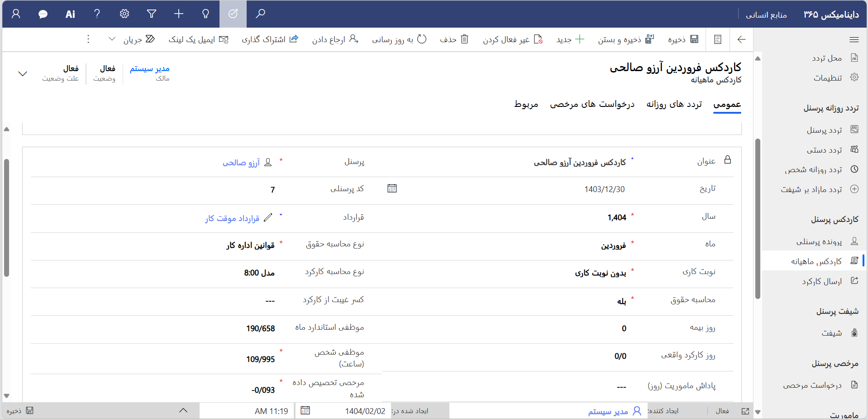Click the حذف delete button
Viewport: 868px width, 419px height.
(454, 40)
